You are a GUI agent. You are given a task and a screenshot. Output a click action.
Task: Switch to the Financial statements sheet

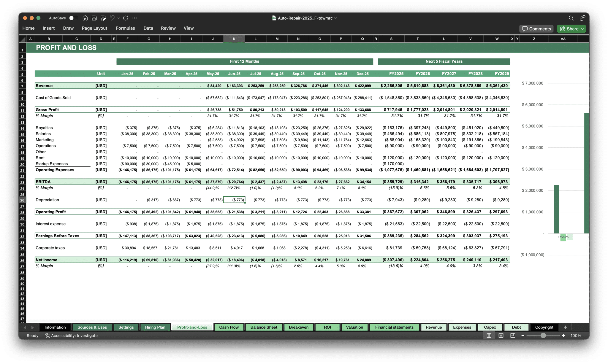(394, 327)
